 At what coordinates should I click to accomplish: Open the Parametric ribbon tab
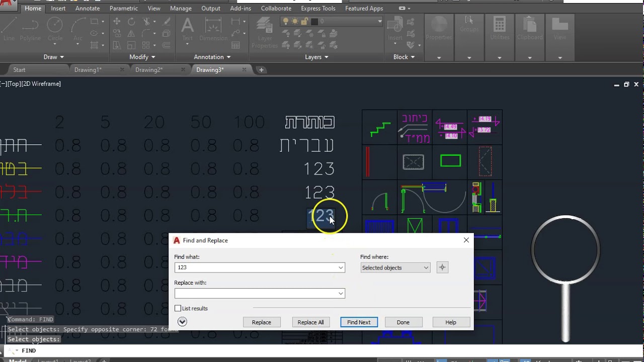(x=124, y=8)
